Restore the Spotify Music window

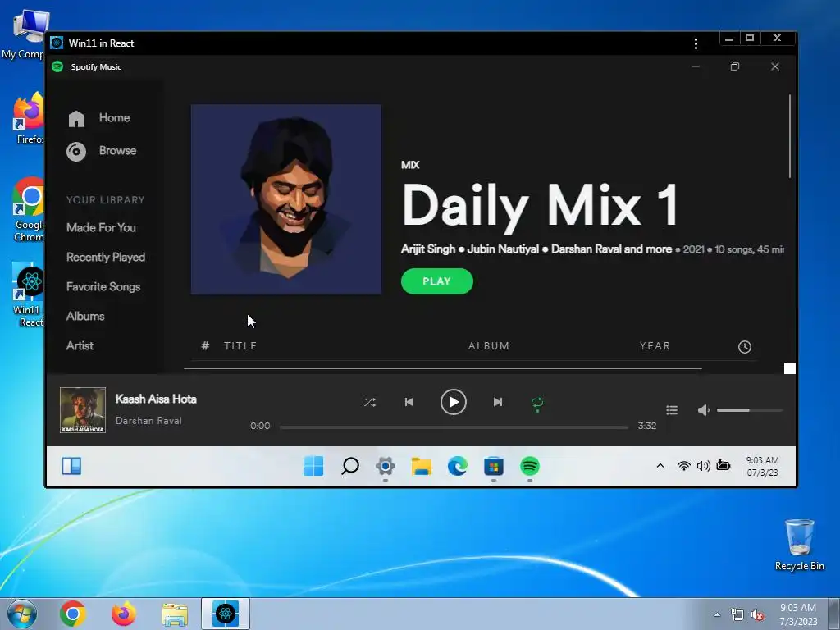pyautogui.click(x=734, y=66)
